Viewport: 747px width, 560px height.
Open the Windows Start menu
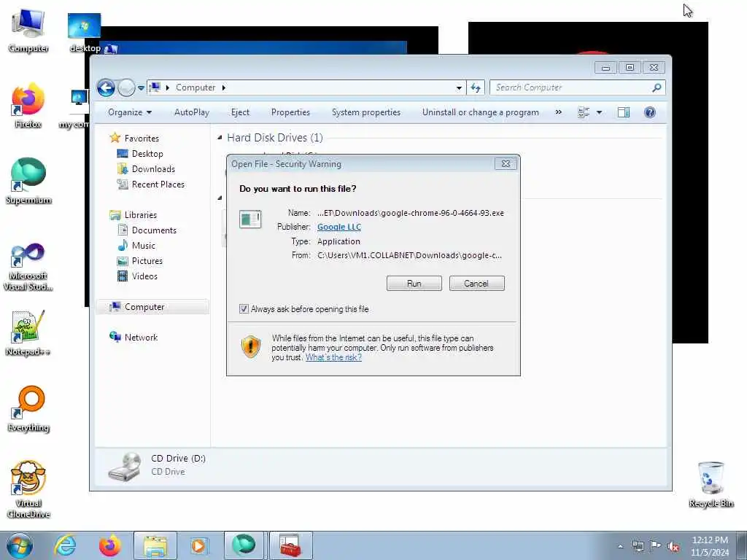(20, 545)
